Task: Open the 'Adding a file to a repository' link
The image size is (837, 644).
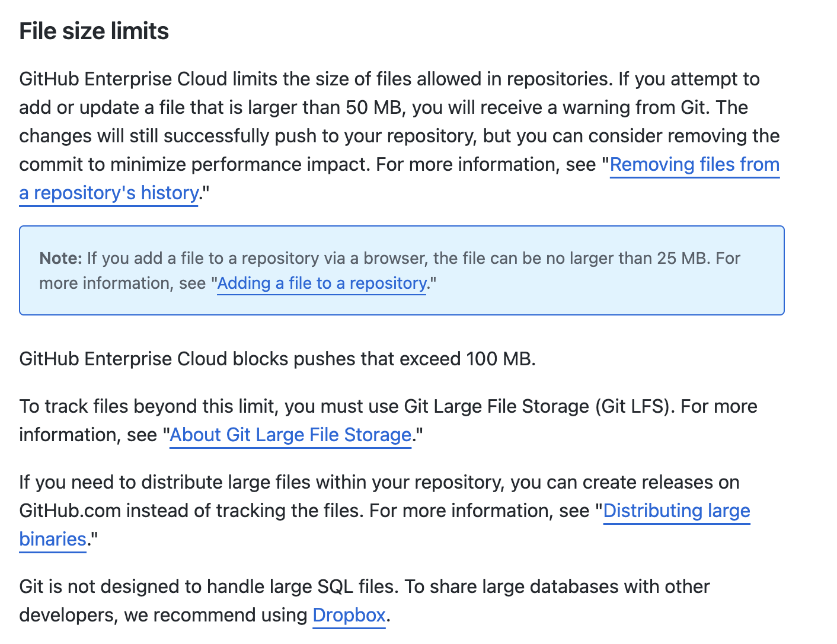Action: pyautogui.click(x=322, y=283)
